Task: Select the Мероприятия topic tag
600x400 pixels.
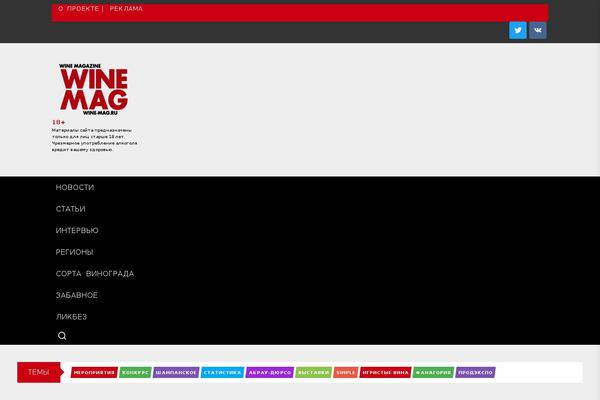Action: [x=94, y=372]
